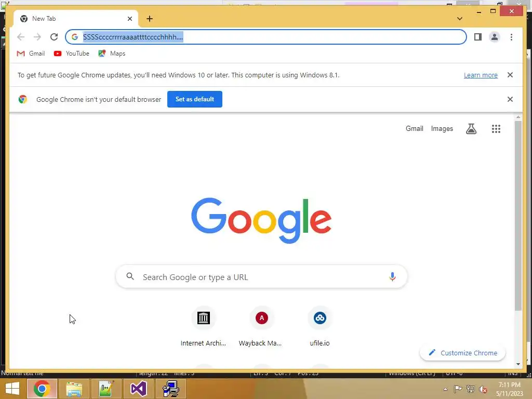Click the Google icon in the address bar

click(75, 37)
